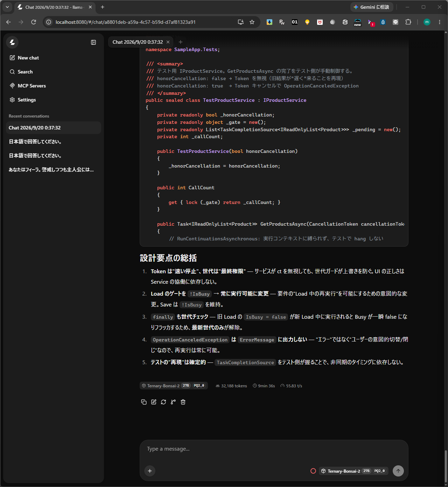The height and width of the screenshot is (487, 448).
Task: Reload the localhost page
Action: (x=34, y=22)
